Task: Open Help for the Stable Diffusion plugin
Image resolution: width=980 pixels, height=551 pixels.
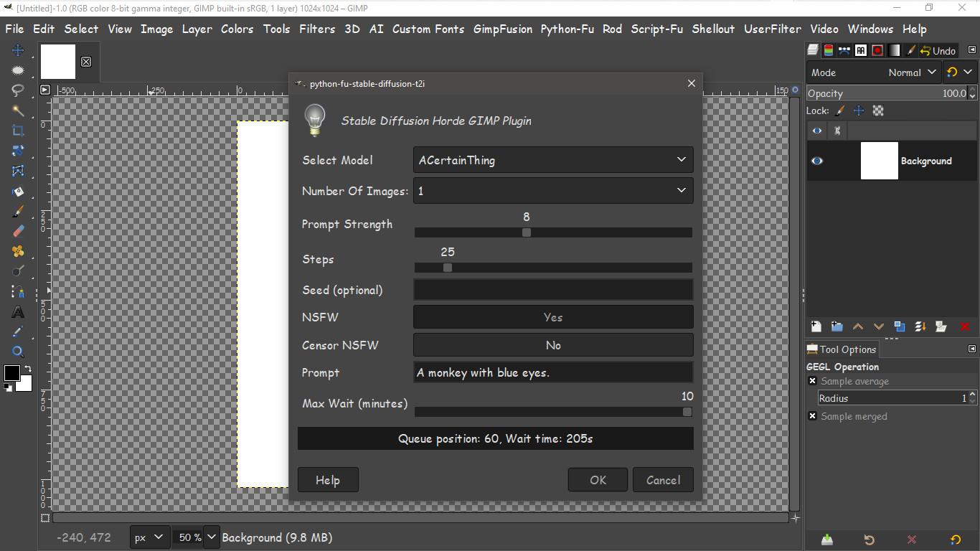Action: point(328,479)
